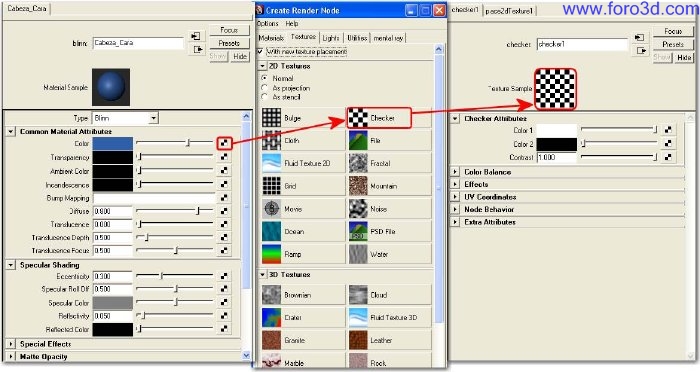Choose Fluid Texture 3D icon
The width and height of the screenshot is (700, 372).
(358, 318)
